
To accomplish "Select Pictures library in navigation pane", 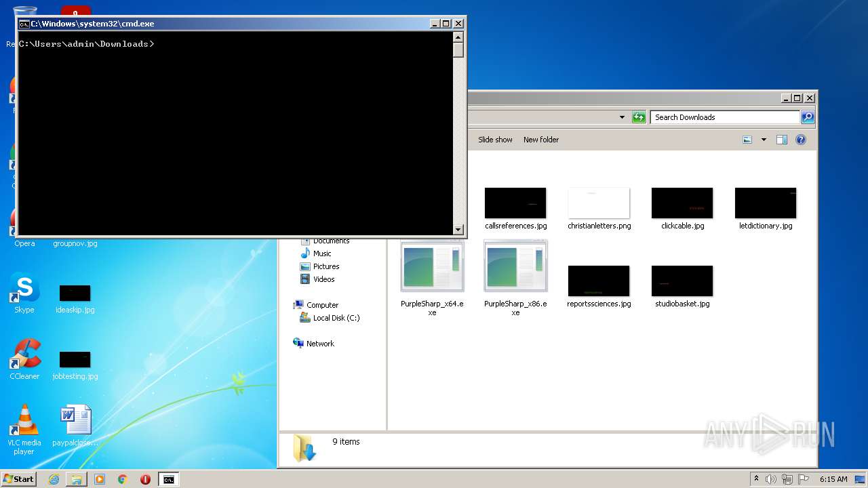I will [326, 266].
